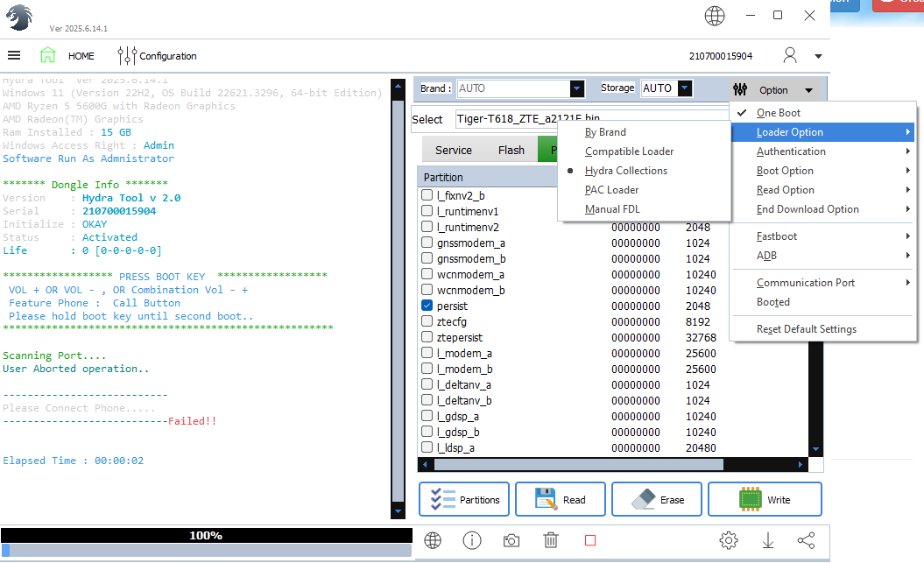Viewport: 924px width, 563px height.
Task: Click the Erase button
Action: (x=657, y=499)
